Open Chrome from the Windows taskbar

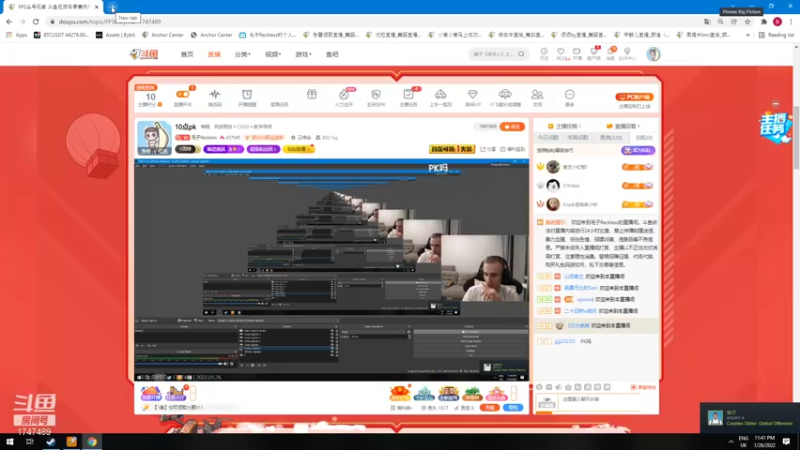click(x=92, y=442)
